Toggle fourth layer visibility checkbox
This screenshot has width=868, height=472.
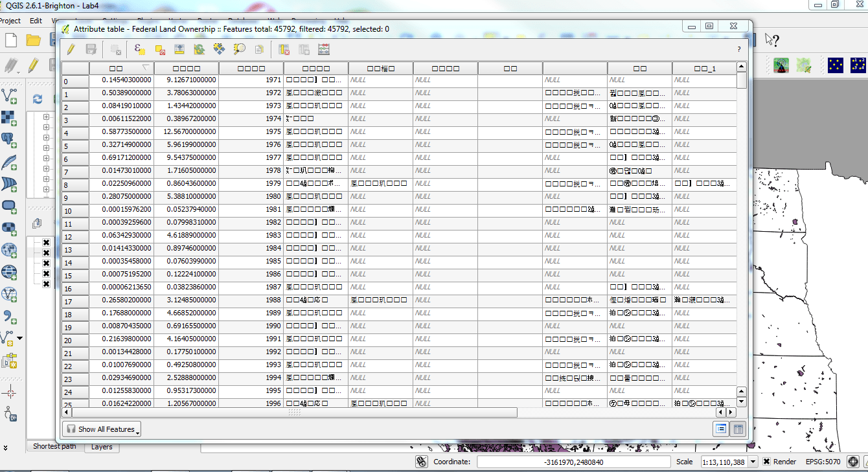pyautogui.click(x=46, y=274)
